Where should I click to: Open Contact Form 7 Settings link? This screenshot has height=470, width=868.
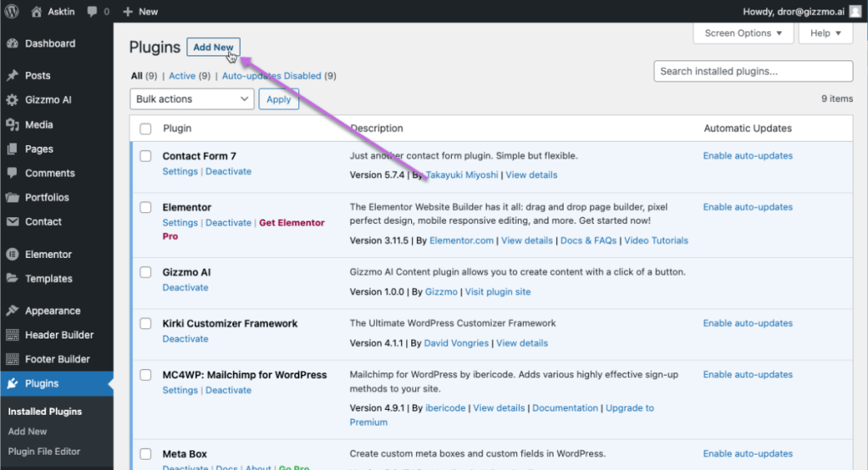[180, 171]
